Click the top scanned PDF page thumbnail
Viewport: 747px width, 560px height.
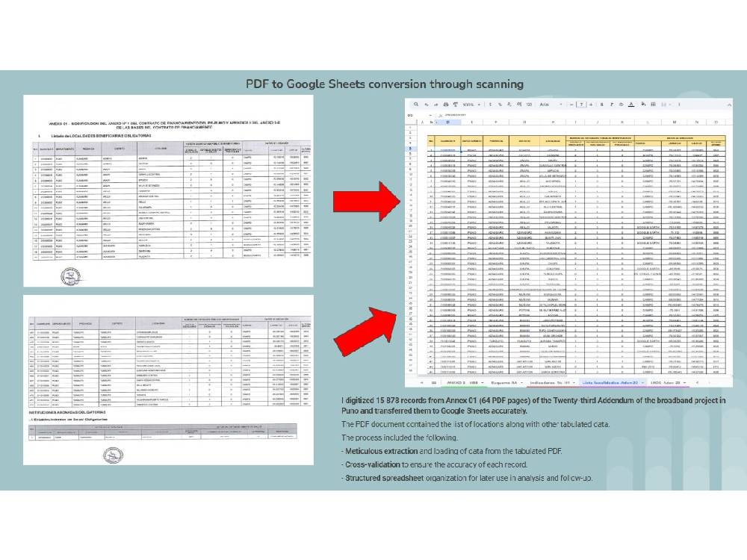coord(168,190)
